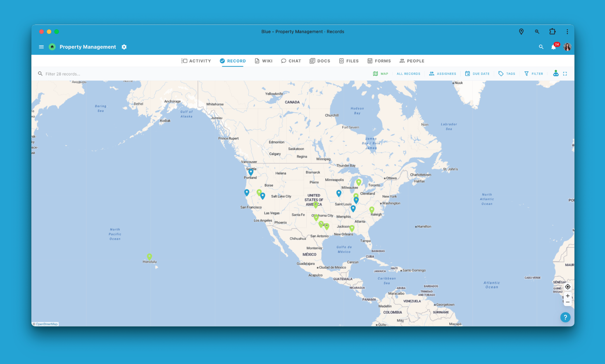
Task: Click the notifications bell with 24 badge
Action: 553,47
